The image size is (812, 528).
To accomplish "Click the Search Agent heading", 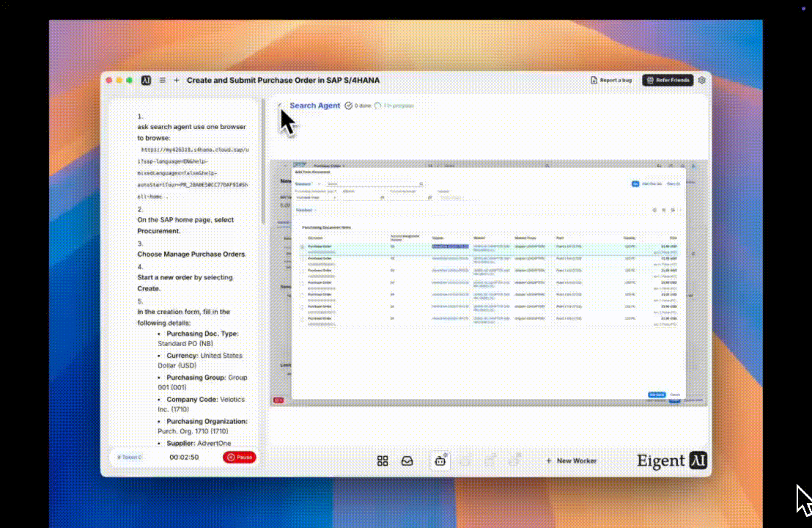I will point(315,106).
